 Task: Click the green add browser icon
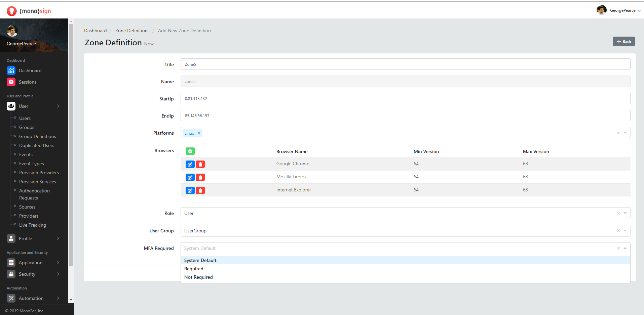pyautogui.click(x=190, y=151)
